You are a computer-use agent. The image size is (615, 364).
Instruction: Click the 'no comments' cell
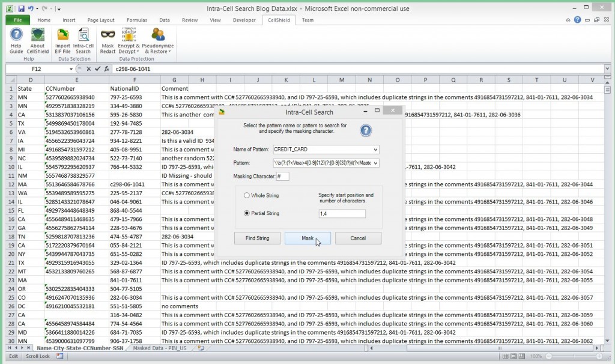180,306
